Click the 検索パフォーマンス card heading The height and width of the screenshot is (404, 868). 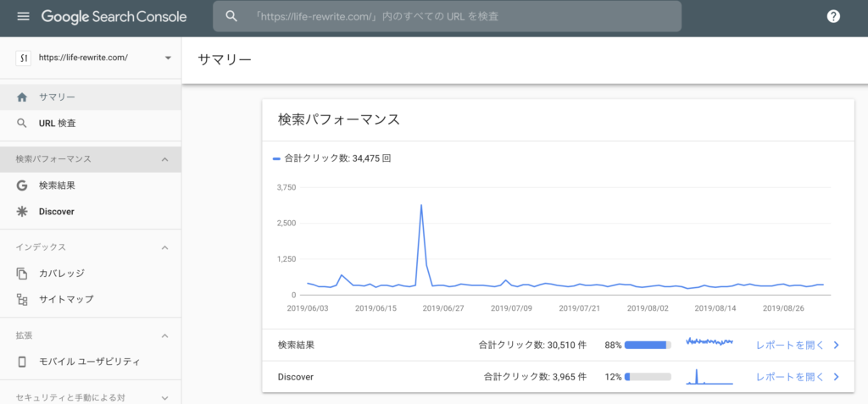coord(339,119)
